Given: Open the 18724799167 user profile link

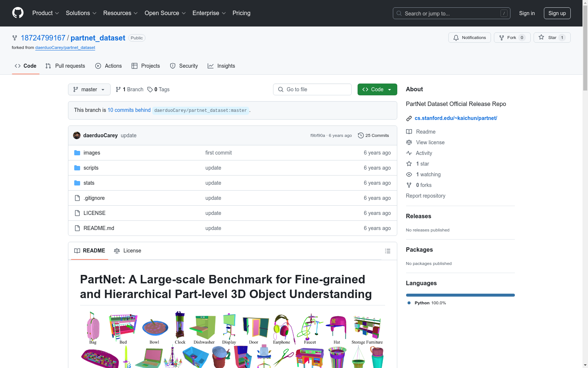Looking at the screenshot, I should click(43, 38).
